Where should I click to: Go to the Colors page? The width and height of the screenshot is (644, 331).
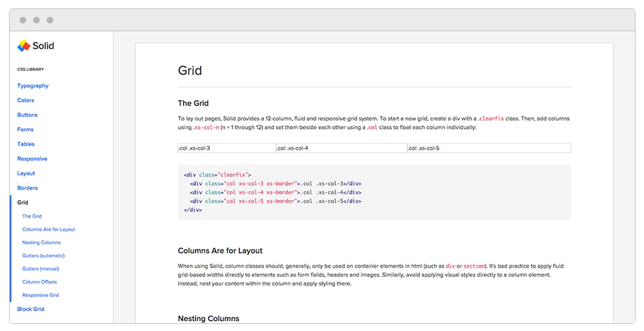25,100
